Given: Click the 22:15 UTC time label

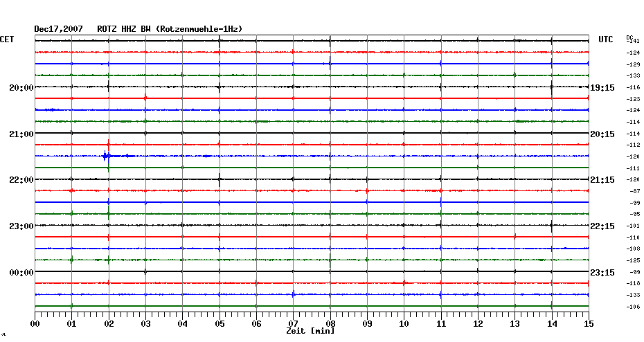Looking at the screenshot, I should coord(602,226).
